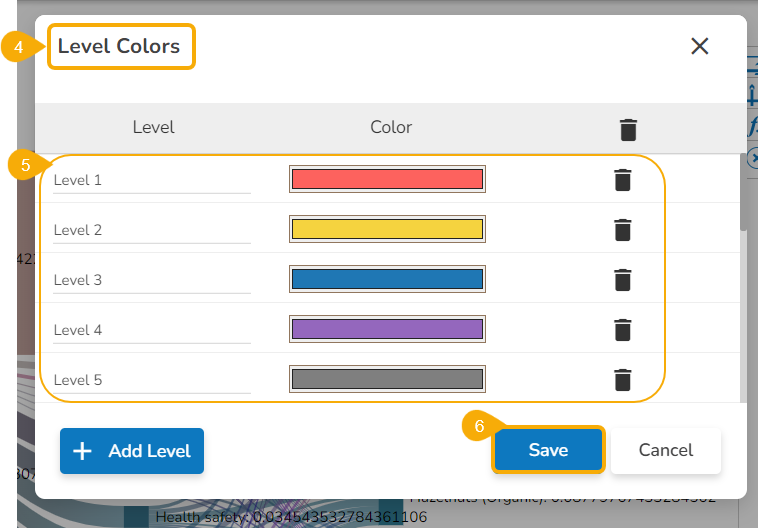Click the Add Level button
Image resolution: width=758 pixels, height=528 pixels.
[x=132, y=451]
